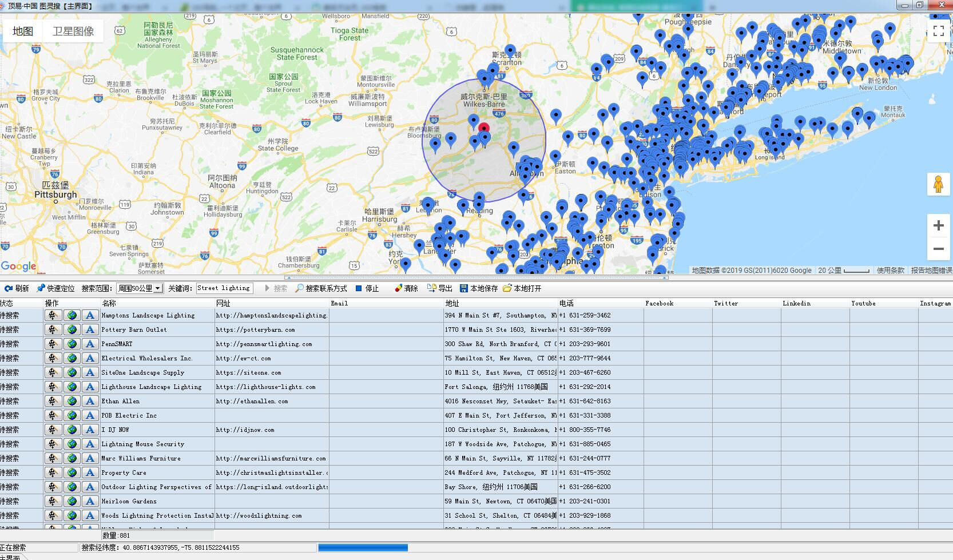953x560 pixels.
Task: Select the phone cell +1 631-259-3462
Action: (601, 315)
